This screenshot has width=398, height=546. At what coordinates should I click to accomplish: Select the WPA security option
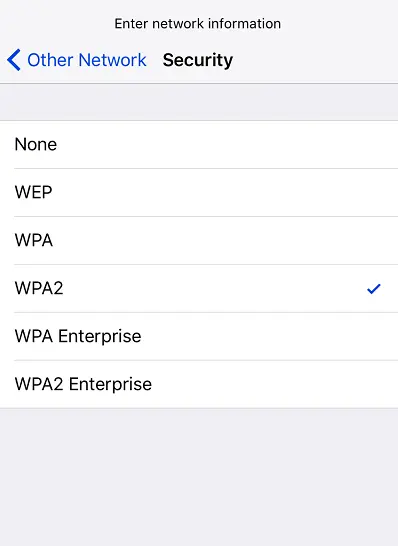point(199,241)
